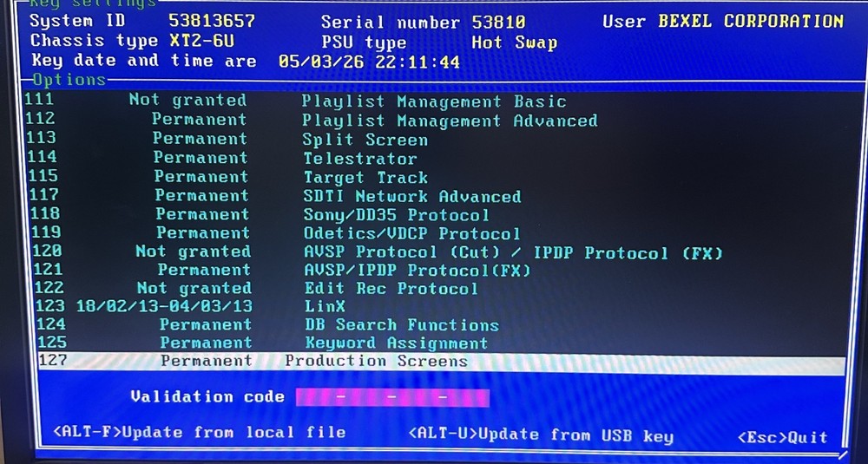Click Chassis type value XT2-6U
The height and width of the screenshot is (464, 868).
pyautogui.click(x=202, y=41)
